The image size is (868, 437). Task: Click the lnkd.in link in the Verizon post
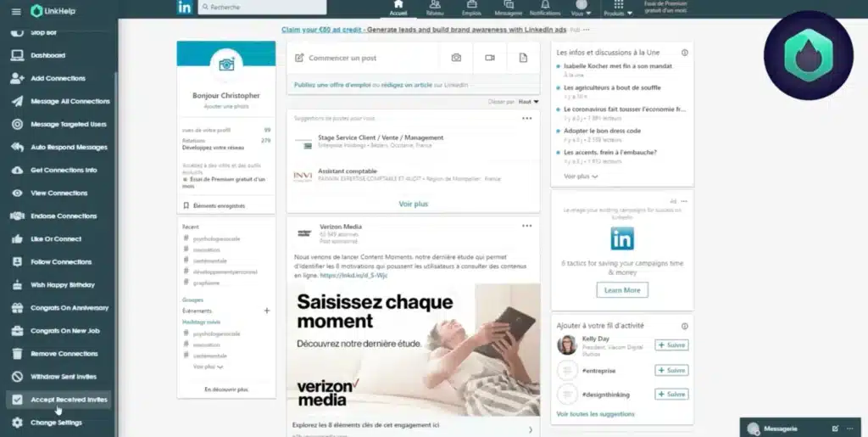[353, 275]
